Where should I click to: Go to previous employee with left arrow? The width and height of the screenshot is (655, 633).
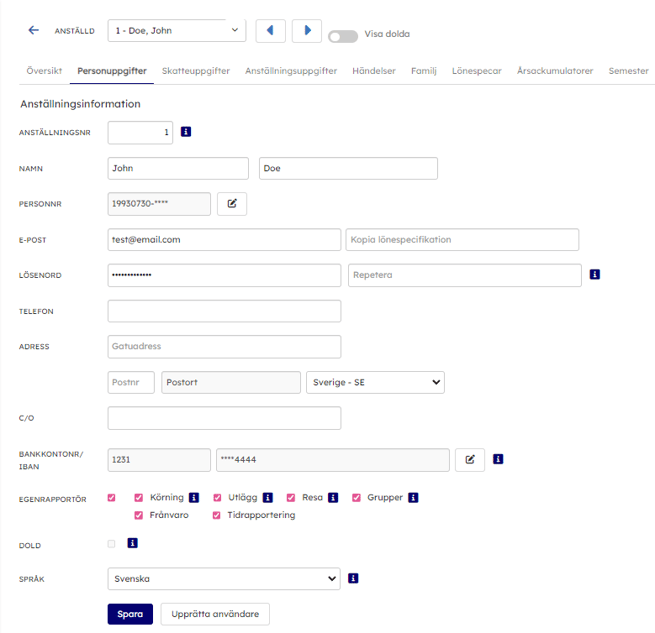pyautogui.click(x=270, y=31)
